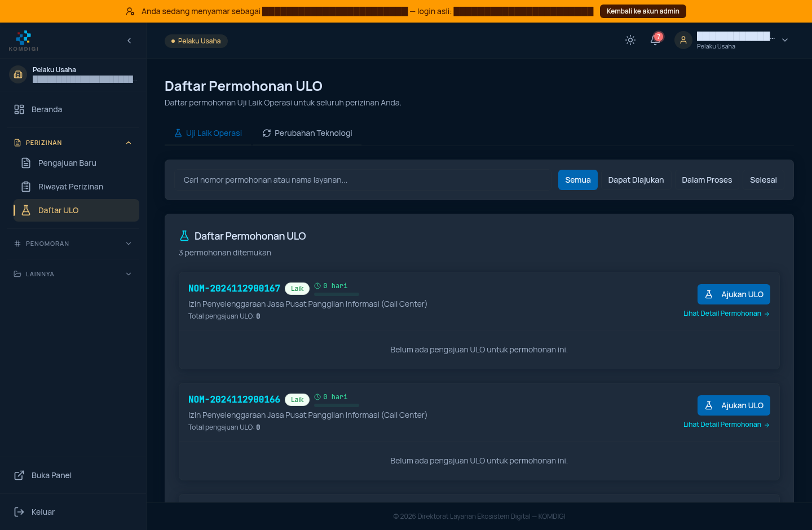The height and width of the screenshot is (530, 812).
Task: Toggle light/dark theme sun icon
Action: coord(630,40)
